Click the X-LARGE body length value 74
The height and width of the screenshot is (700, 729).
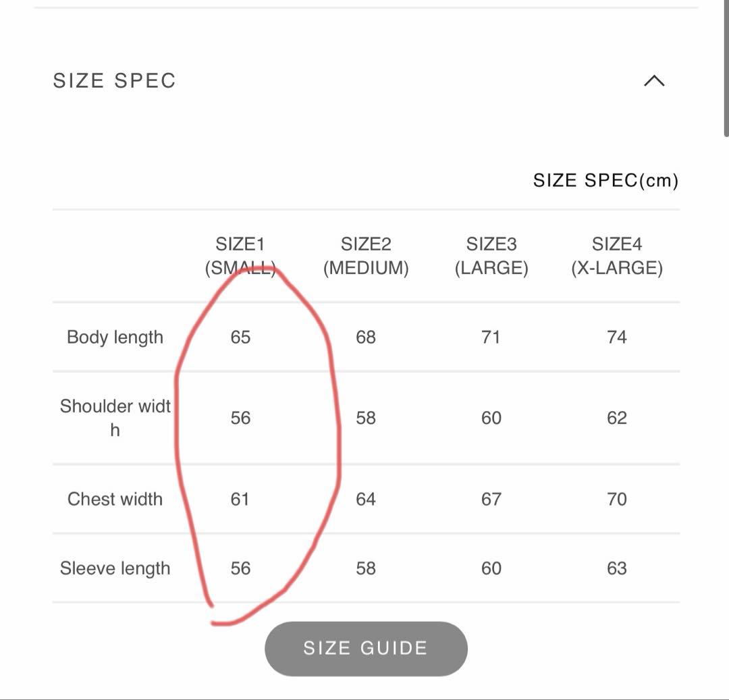click(617, 337)
